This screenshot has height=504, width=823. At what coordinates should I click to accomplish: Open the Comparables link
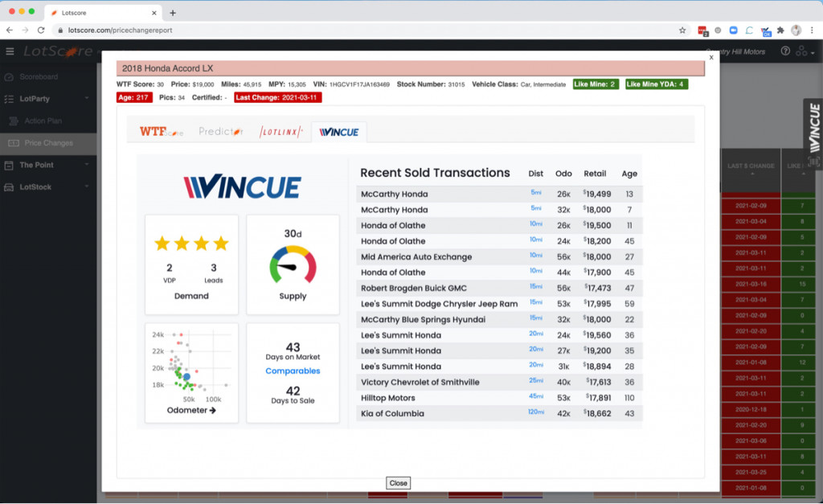tap(293, 371)
